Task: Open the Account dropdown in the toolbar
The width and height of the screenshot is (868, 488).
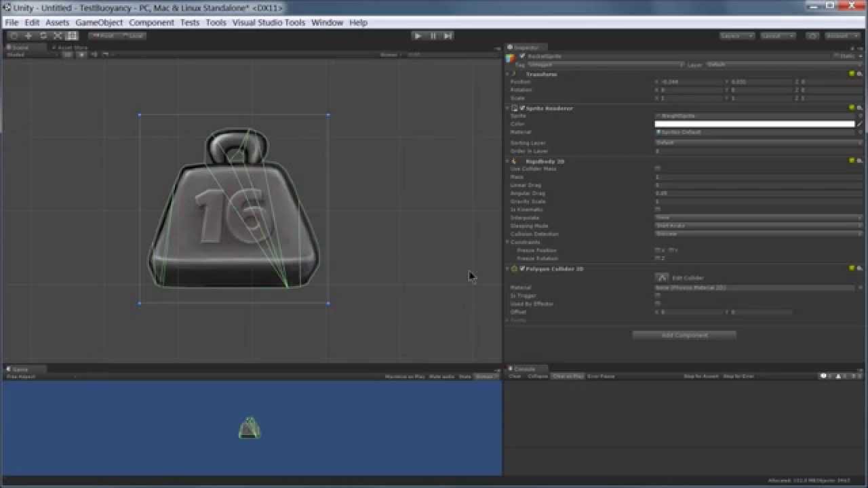Action: coord(842,36)
